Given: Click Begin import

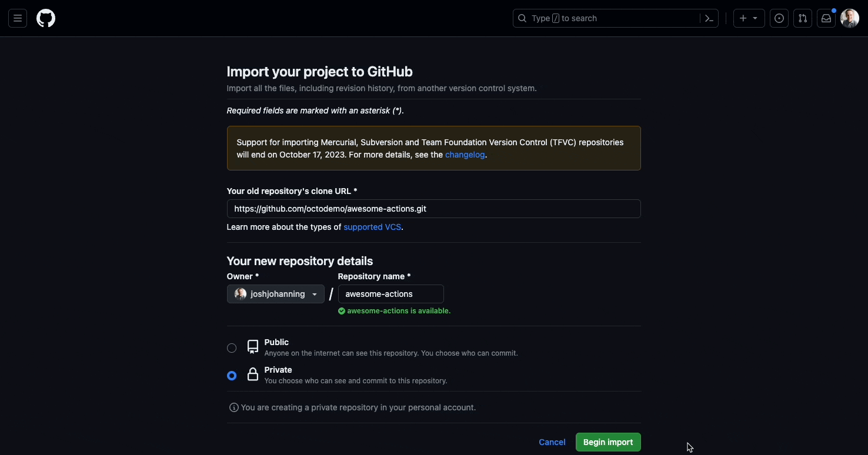Looking at the screenshot, I should (607, 442).
